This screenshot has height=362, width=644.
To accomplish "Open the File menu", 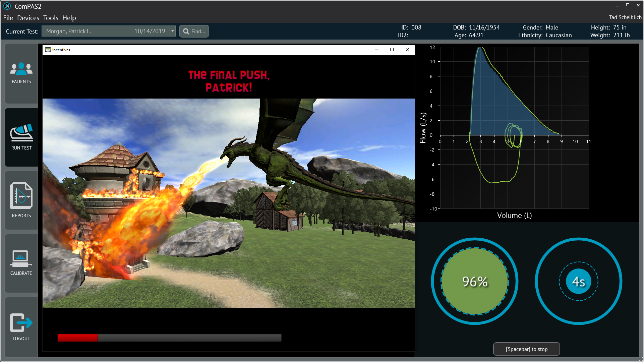I will (8, 18).
